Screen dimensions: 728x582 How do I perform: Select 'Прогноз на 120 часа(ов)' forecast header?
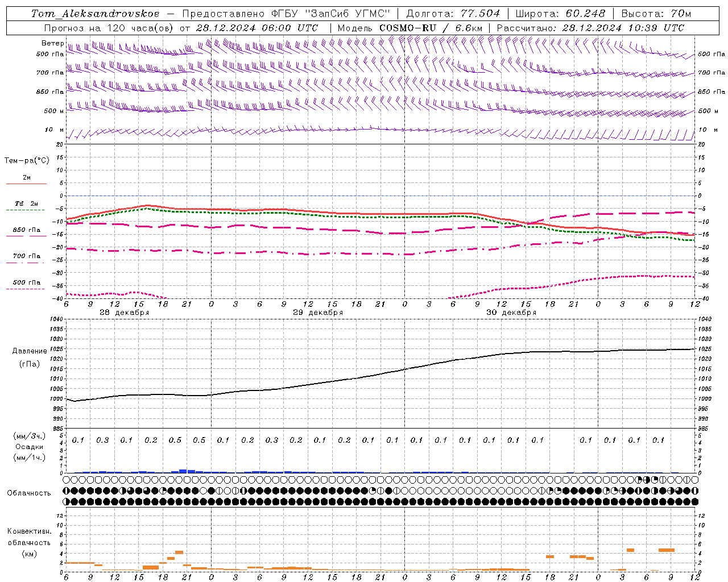109,28
